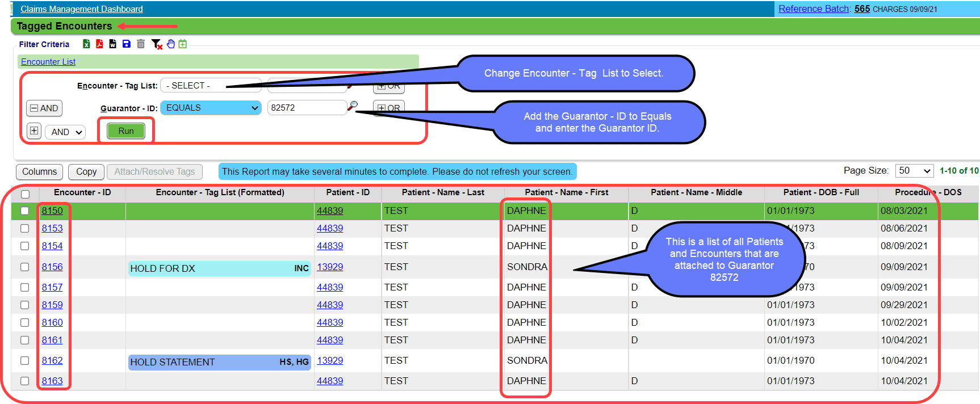Click the Tagged Encounters heading
This screenshot has height=404, width=980.
[64, 26]
